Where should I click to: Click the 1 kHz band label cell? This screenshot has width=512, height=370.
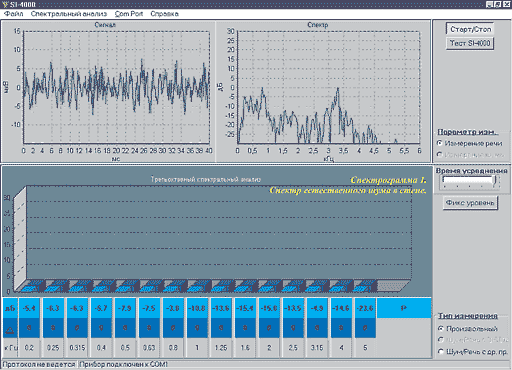point(197,348)
